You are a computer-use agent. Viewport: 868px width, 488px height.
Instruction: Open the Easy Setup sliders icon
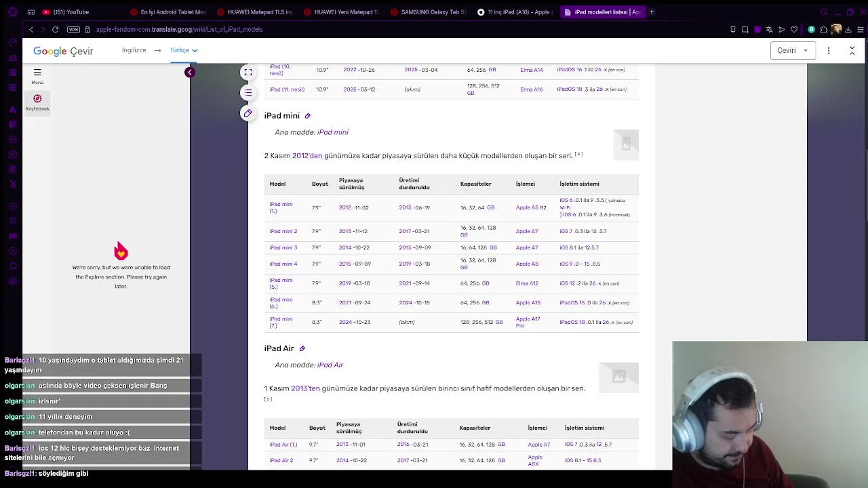coord(861,29)
